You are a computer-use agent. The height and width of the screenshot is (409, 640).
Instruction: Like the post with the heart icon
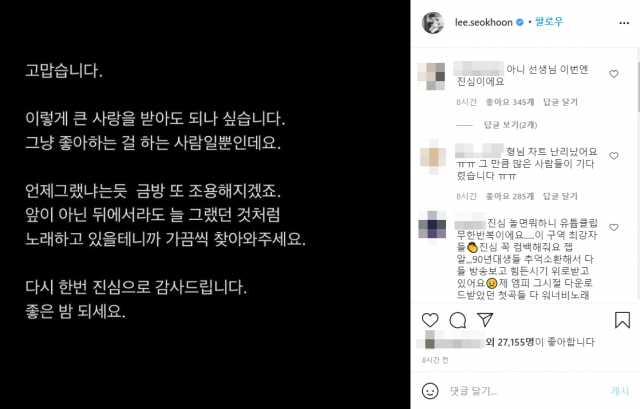pos(430,320)
